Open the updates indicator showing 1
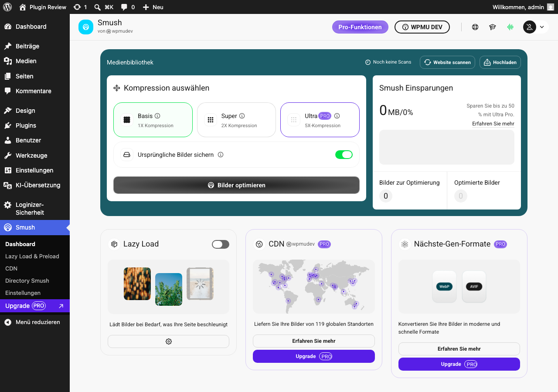 click(x=80, y=7)
